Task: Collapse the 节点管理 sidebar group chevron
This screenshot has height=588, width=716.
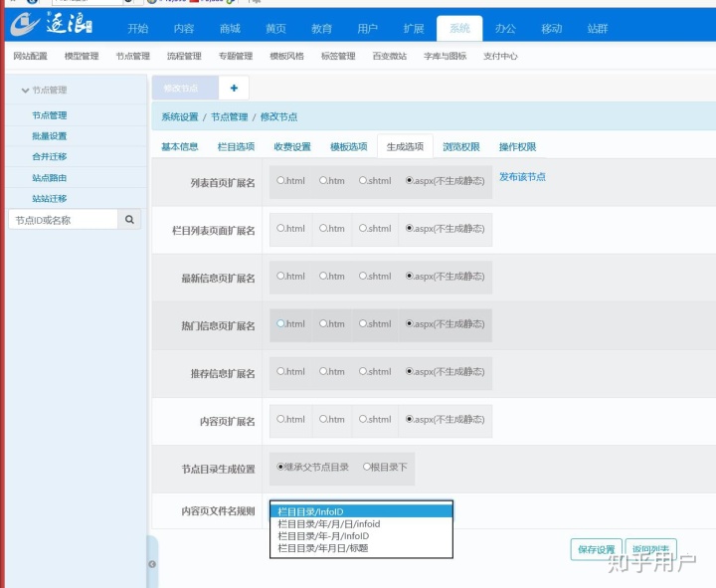Action: tap(25, 91)
